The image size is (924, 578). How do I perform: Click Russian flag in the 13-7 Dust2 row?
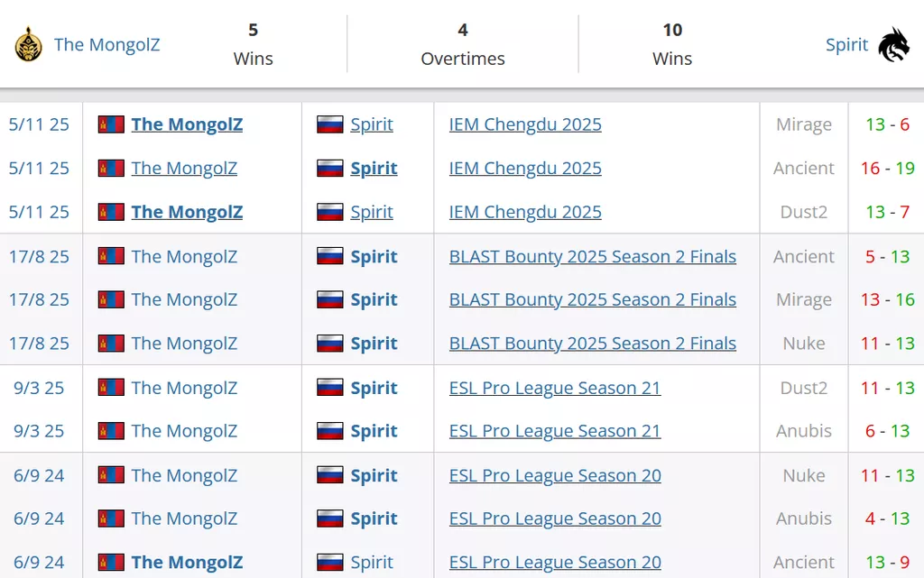[330, 212]
